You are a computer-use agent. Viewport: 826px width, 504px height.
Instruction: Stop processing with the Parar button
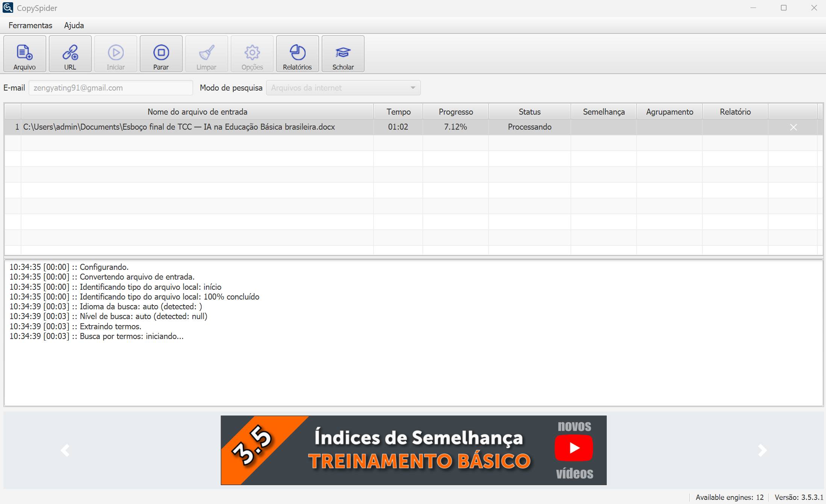pyautogui.click(x=161, y=54)
